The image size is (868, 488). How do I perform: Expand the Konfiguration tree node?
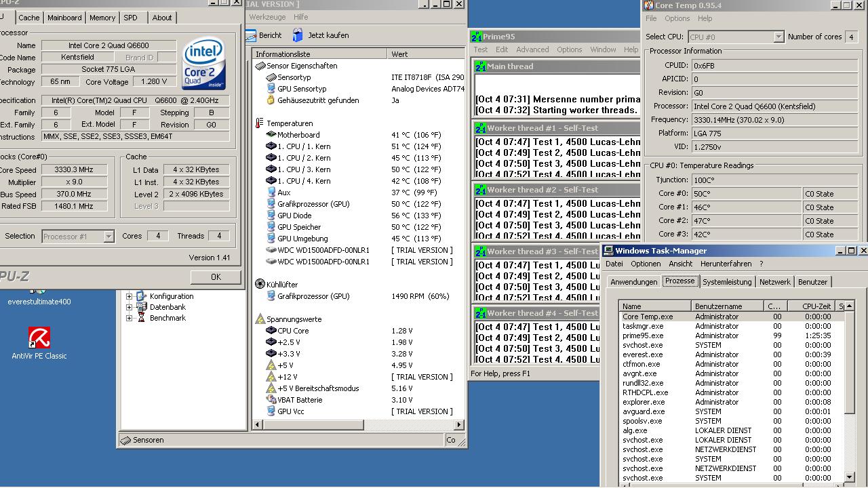coord(130,296)
